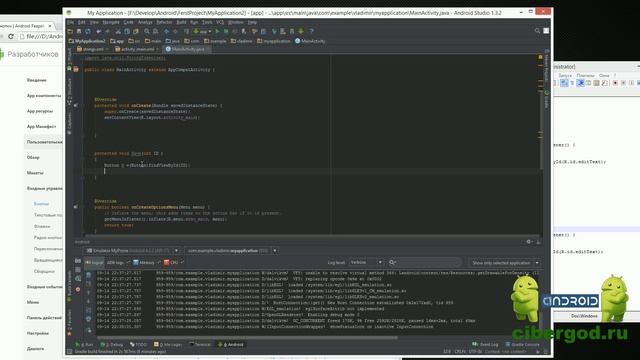Select the app folder breadcrumb

pos(117,41)
